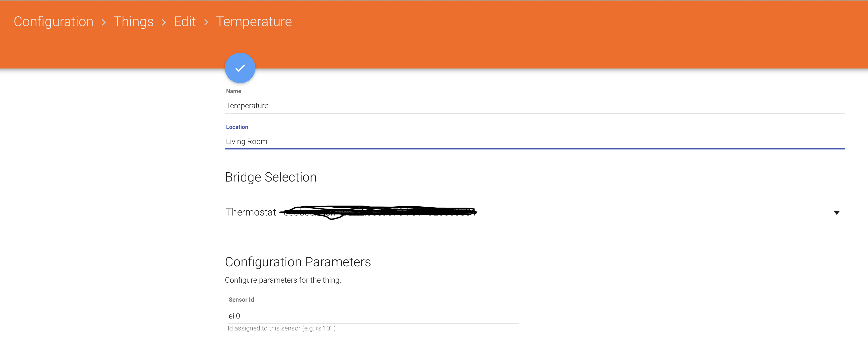The height and width of the screenshot is (356, 868).
Task: Open the Thermostat bridge selection box
Action: [x=506, y=212]
